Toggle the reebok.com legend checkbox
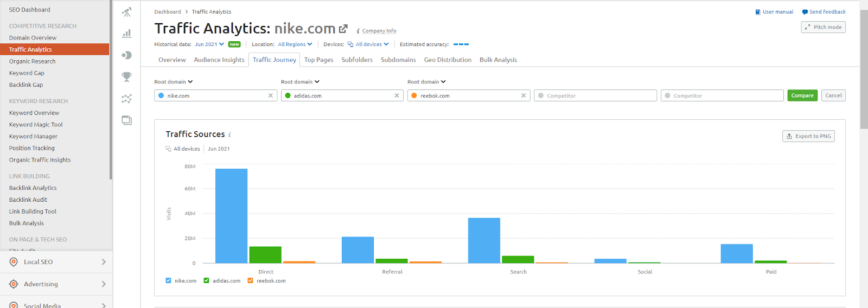868x308 pixels. [250, 281]
